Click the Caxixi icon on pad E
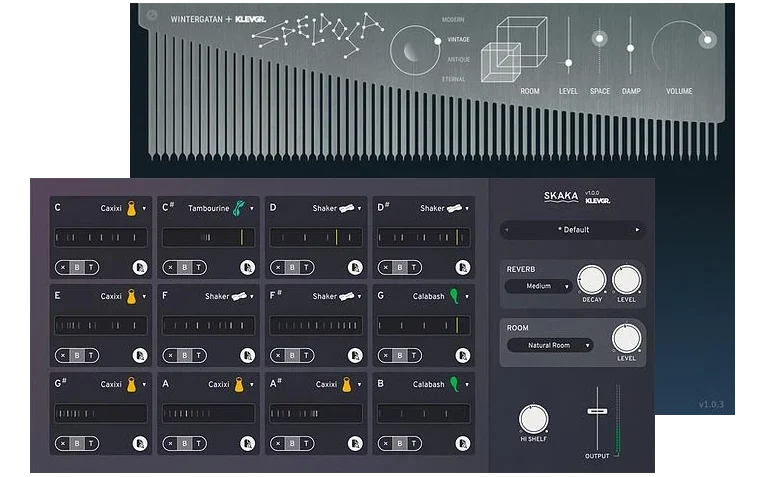The height and width of the screenshot is (477, 764). tap(132, 296)
